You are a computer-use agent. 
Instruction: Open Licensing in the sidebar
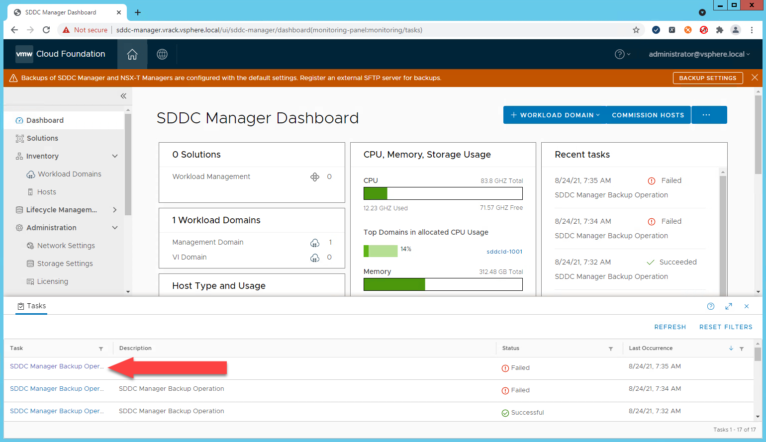(52, 281)
